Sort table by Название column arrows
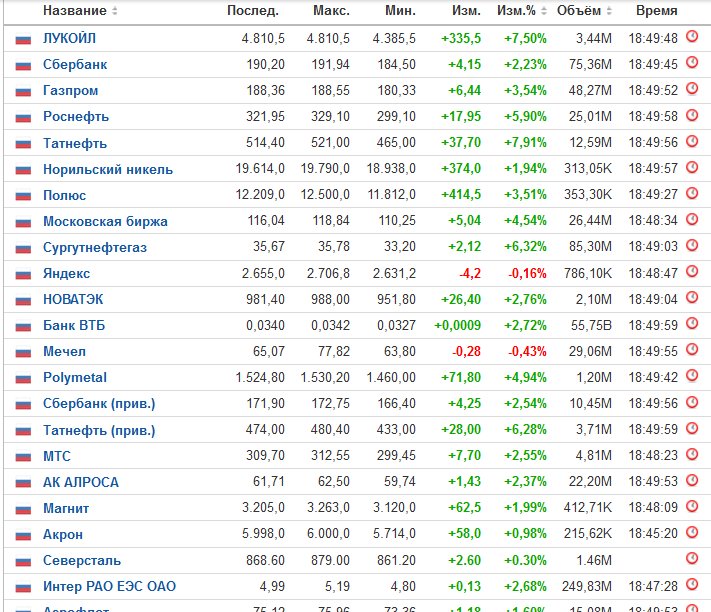 tap(115, 10)
